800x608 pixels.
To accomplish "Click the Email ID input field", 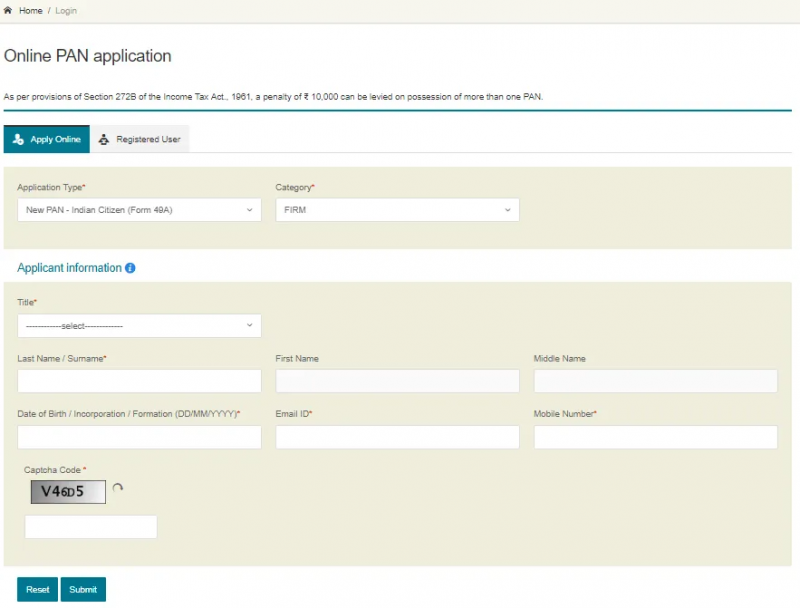I will click(397, 437).
